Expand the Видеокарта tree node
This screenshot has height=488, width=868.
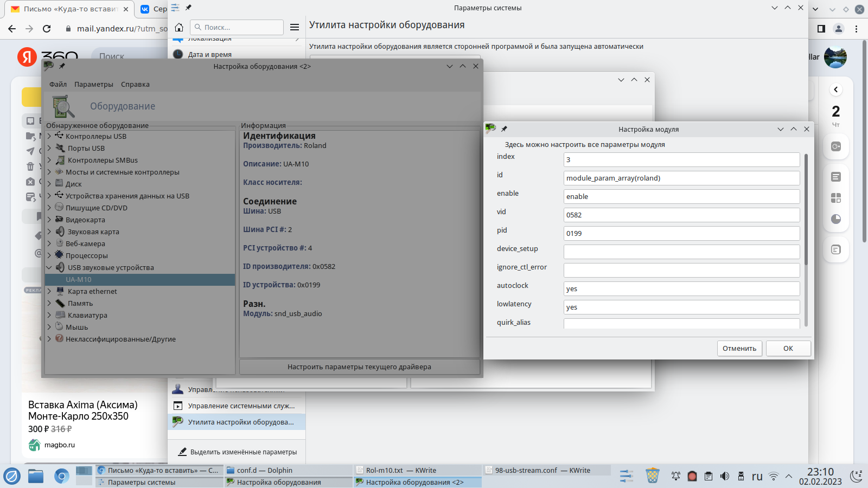49,220
